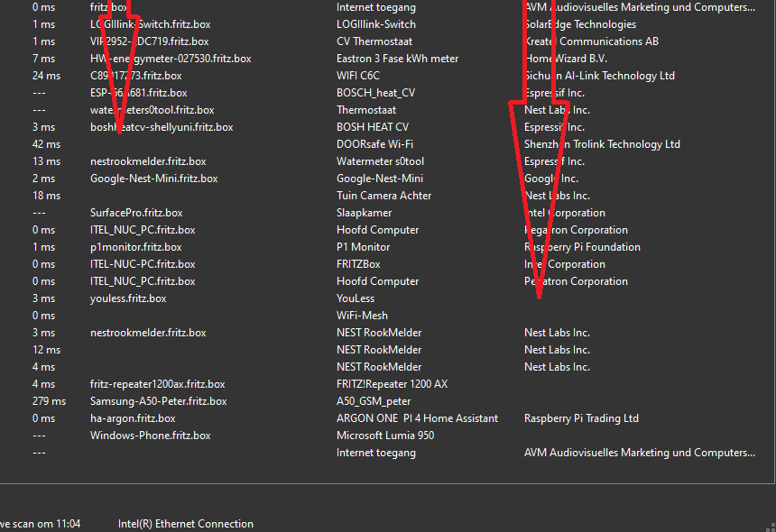
Task: Click the Tuin Camera Achter device name
Action: click(384, 196)
